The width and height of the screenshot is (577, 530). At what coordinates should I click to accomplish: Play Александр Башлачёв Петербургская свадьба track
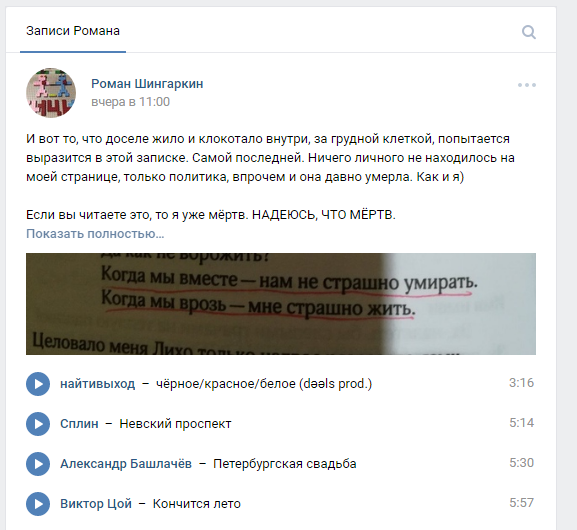[x=38, y=464]
